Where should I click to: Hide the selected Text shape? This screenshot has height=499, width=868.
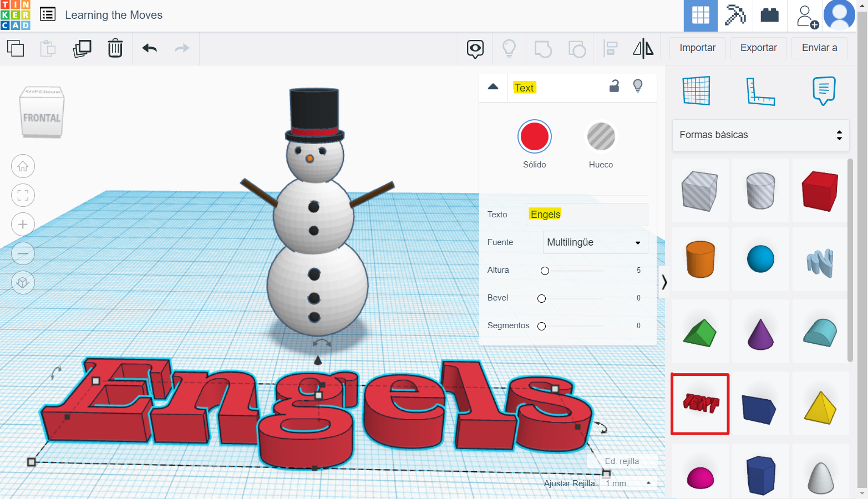638,86
